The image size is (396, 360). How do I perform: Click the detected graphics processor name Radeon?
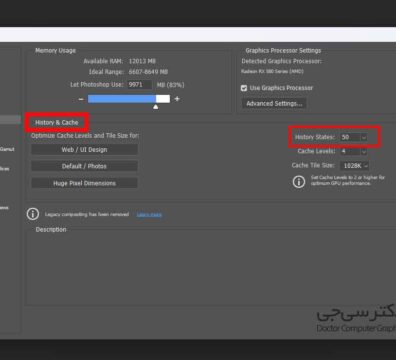point(272,71)
